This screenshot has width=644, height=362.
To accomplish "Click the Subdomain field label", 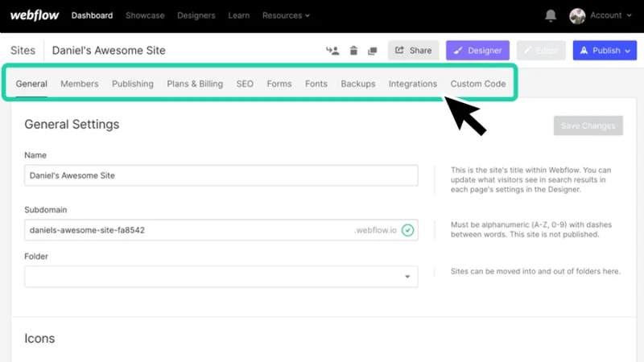I will 46,210.
